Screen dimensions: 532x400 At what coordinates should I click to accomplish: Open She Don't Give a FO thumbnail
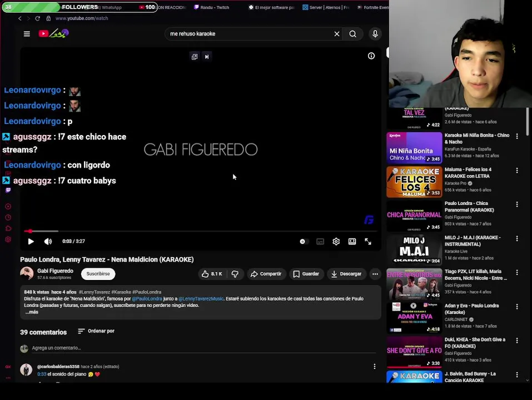click(x=414, y=353)
